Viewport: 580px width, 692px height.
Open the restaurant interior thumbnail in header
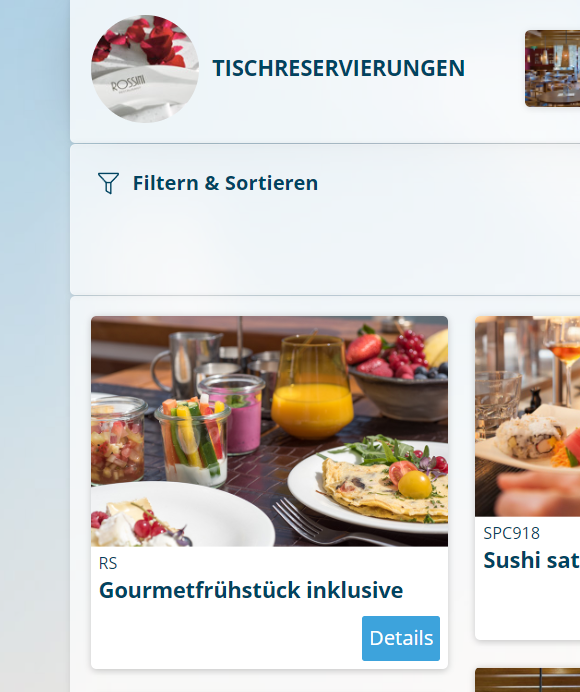click(552, 68)
